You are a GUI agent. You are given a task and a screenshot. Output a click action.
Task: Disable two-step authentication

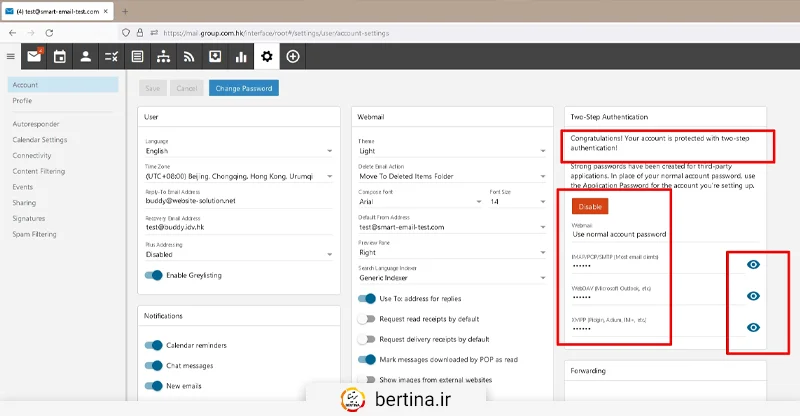590,206
